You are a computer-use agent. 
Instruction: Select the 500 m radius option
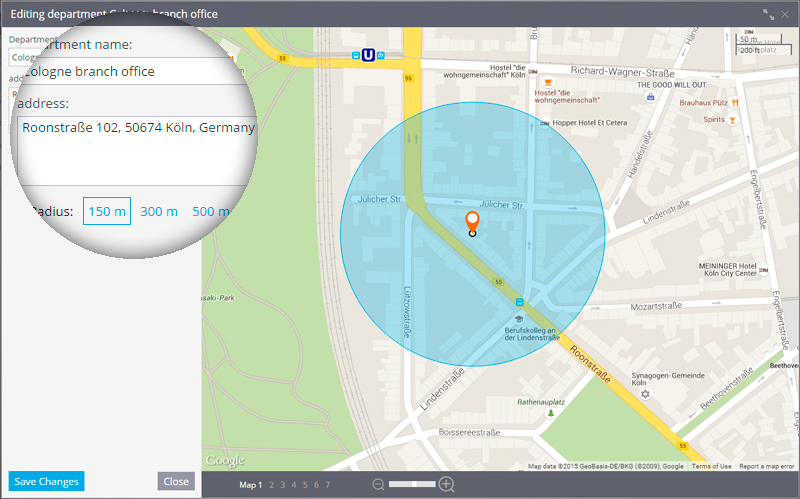click(211, 211)
